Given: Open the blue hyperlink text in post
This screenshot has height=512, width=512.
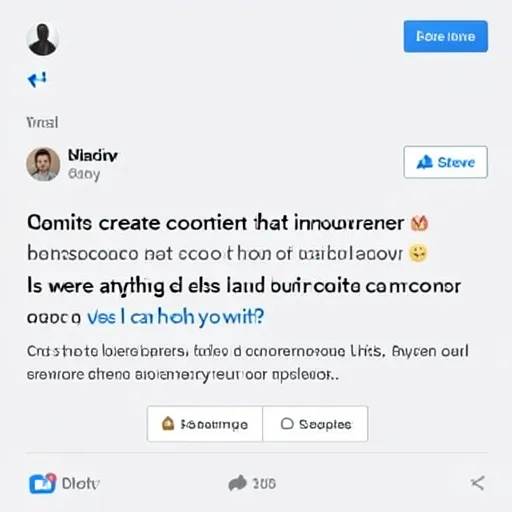Looking at the screenshot, I should click(175, 317).
